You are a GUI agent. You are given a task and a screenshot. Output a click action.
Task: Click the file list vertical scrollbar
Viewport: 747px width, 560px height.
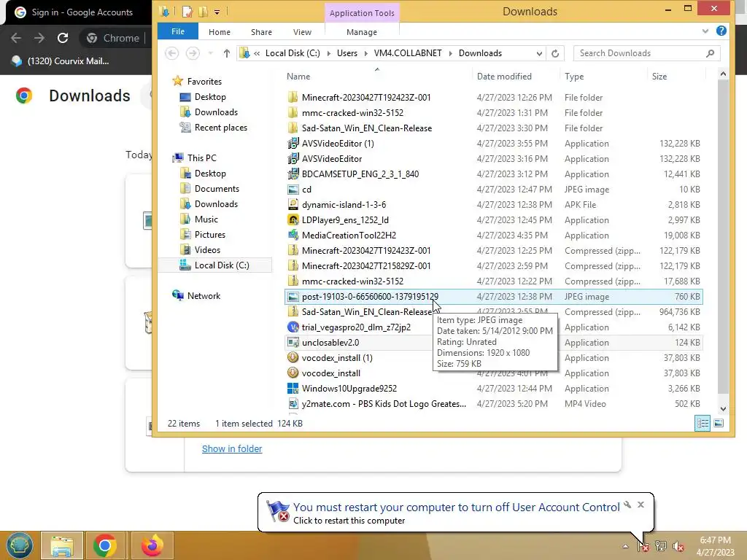[x=723, y=236]
